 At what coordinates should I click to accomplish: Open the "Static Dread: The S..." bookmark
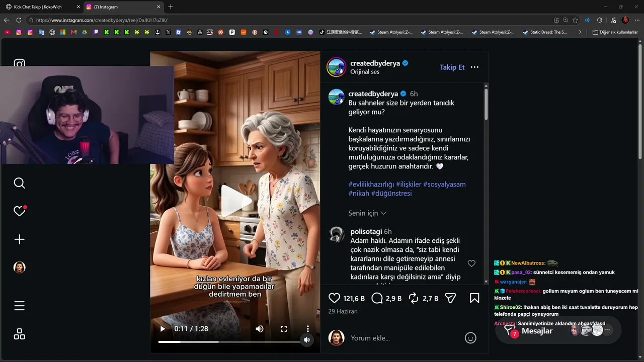pos(545,32)
